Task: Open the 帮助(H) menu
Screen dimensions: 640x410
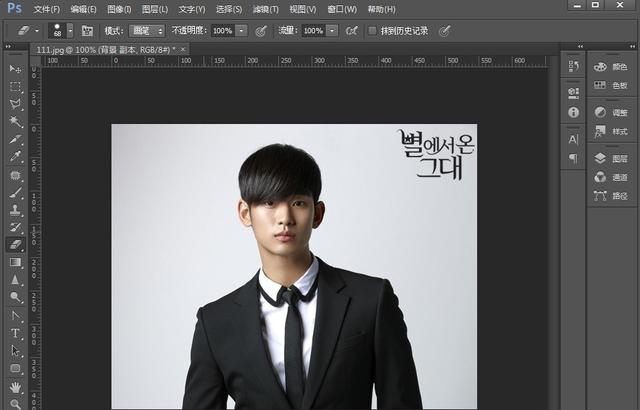Action: [382, 9]
